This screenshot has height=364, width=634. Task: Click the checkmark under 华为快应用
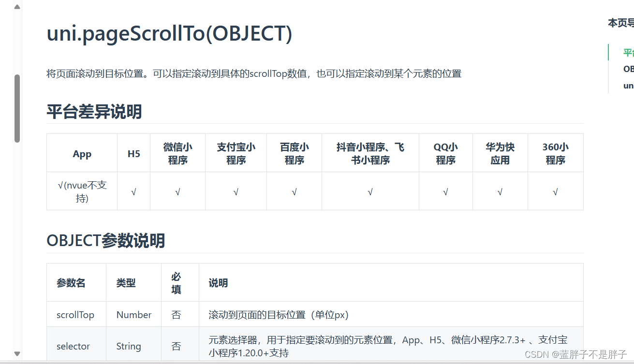[500, 192]
